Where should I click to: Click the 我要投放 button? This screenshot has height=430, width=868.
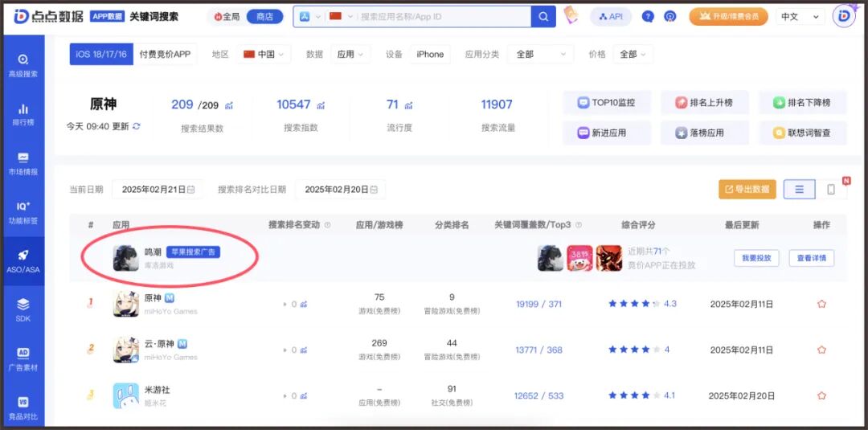click(x=757, y=258)
